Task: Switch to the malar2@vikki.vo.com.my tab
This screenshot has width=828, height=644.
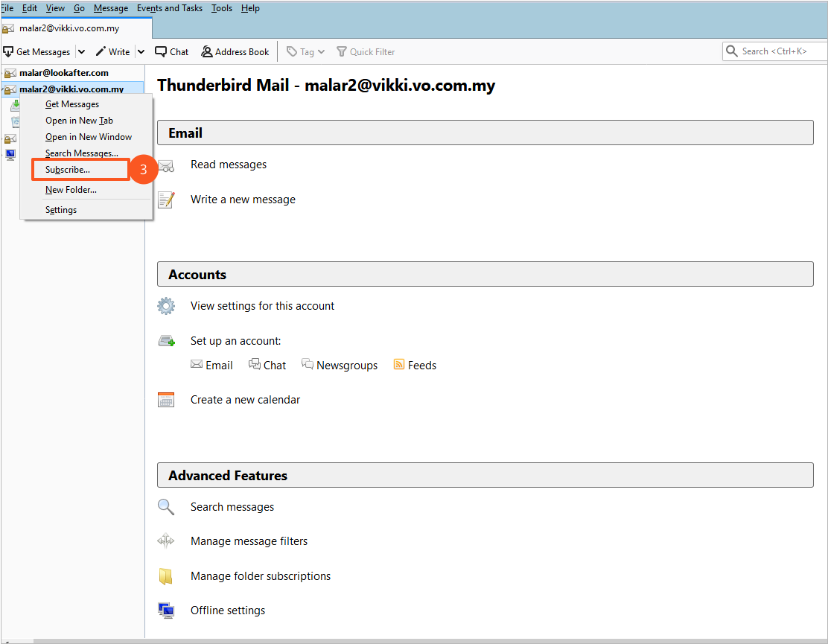Action: point(77,28)
